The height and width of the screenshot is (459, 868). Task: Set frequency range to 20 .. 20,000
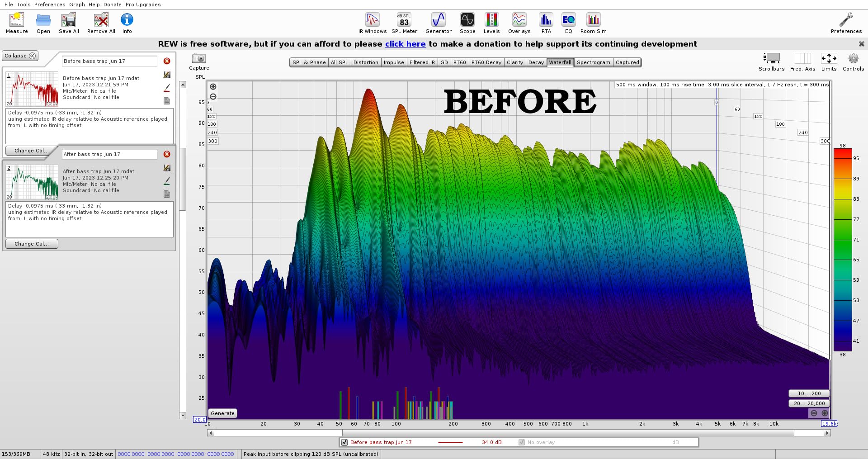click(x=809, y=403)
